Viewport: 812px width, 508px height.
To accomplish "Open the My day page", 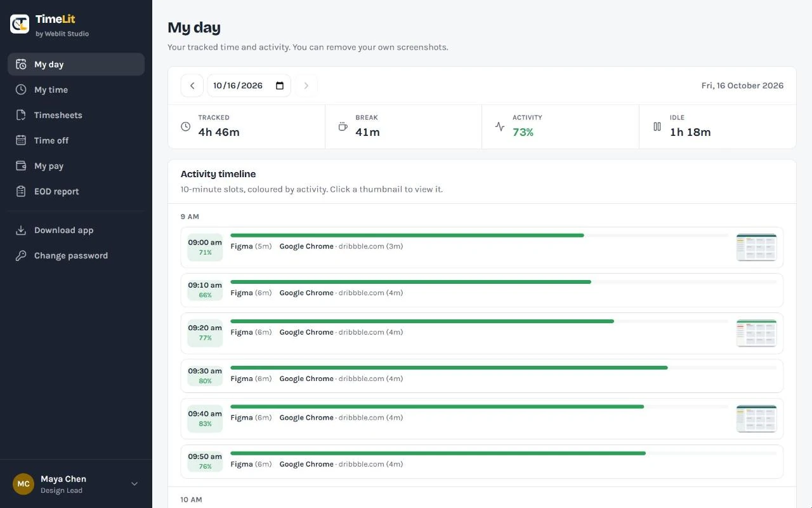I will point(76,64).
